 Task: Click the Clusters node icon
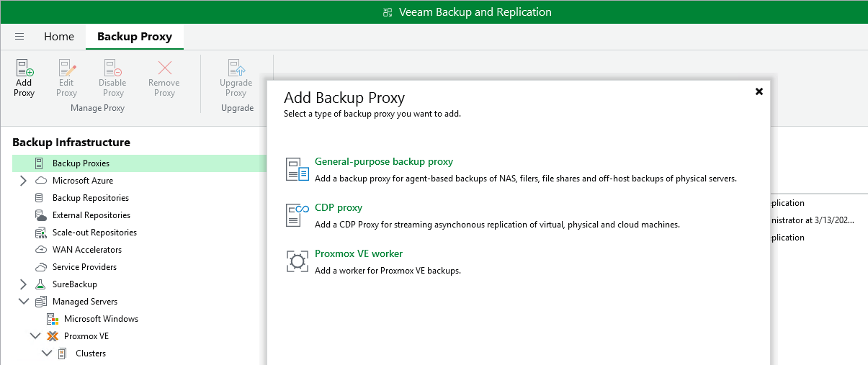(x=63, y=353)
